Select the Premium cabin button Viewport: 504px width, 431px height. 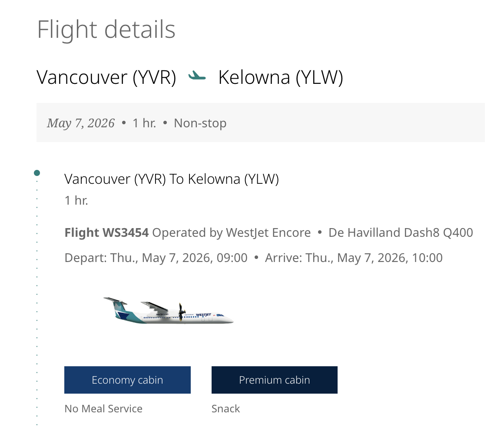coord(274,380)
